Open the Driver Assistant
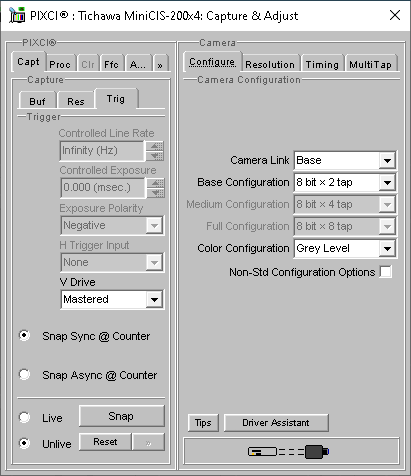Screen dimensions: 411x476 [276, 423]
